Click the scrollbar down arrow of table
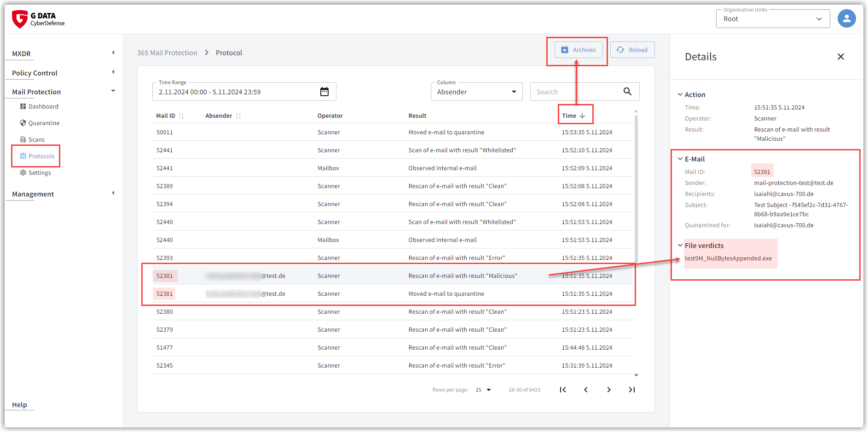 click(636, 375)
